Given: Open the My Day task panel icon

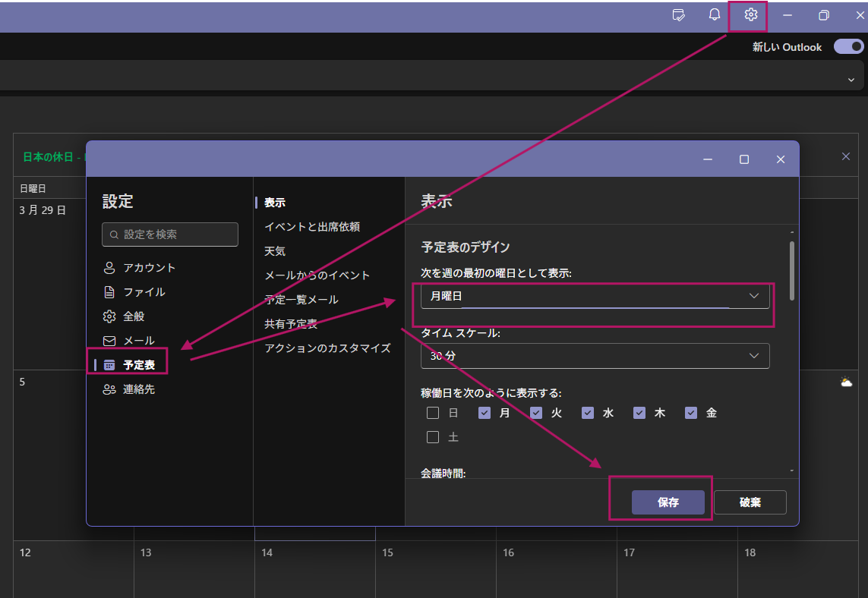Looking at the screenshot, I should [x=679, y=15].
